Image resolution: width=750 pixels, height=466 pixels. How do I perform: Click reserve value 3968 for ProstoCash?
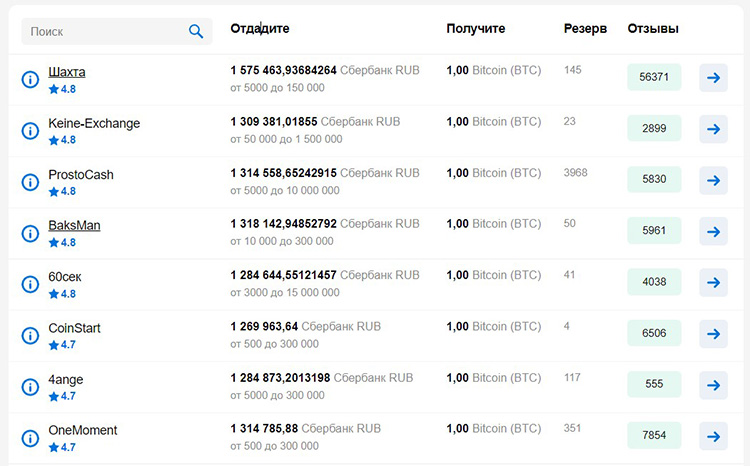pos(575,173)
